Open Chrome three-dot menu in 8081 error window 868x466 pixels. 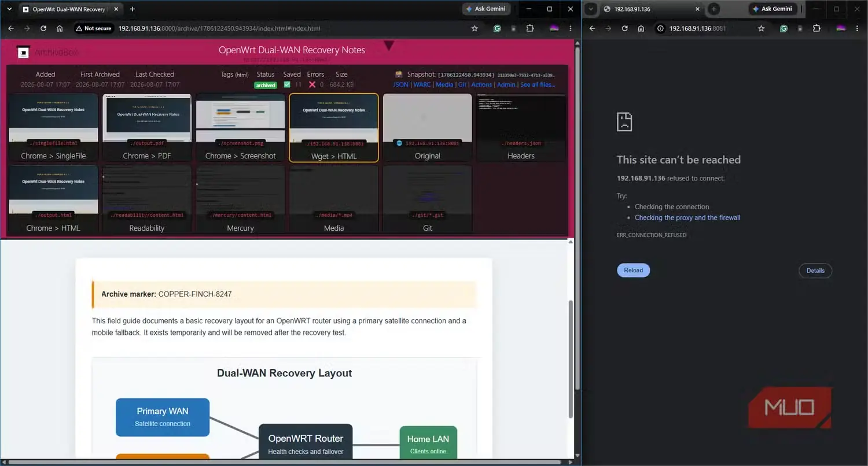tap(858, 28)
